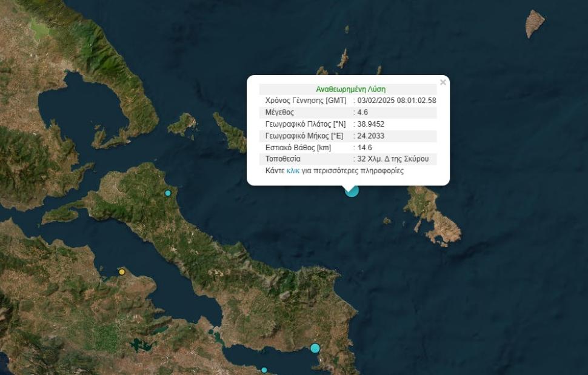
Task: Click the small island in the top-right corner
Action: pos(534,23)
